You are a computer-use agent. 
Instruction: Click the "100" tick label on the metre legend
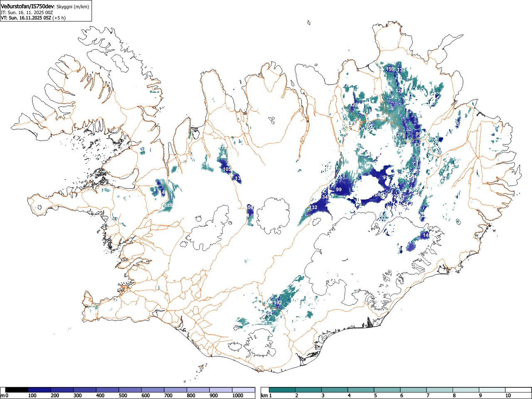click(32, 396)
